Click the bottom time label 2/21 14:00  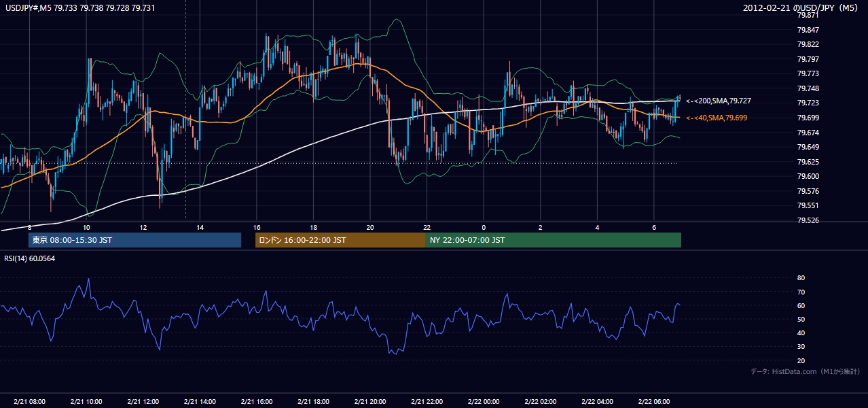pos(200,402)
